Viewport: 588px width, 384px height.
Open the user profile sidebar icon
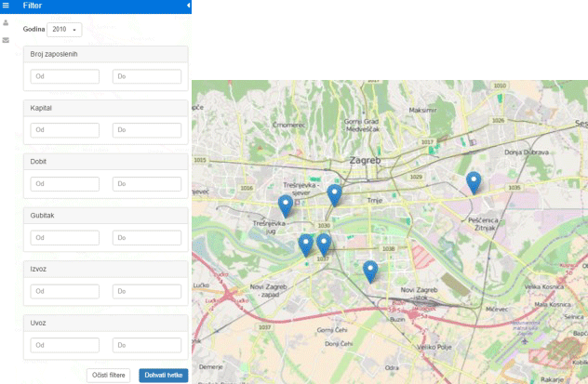tap(6, 23)
